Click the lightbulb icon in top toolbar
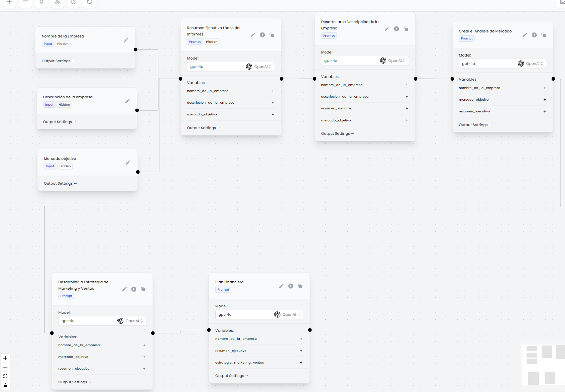Viewport: 565px width, 392px height. point(41,2)
